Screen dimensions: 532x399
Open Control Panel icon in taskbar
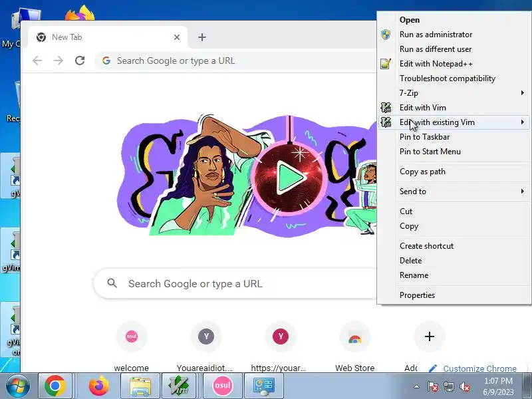click(x=263, y=386)
